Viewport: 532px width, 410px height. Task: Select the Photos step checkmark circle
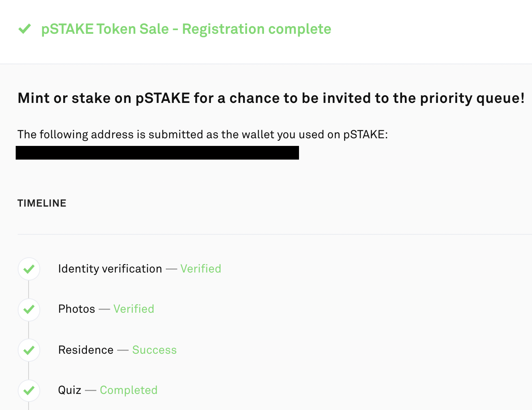[x=29, y=310]
